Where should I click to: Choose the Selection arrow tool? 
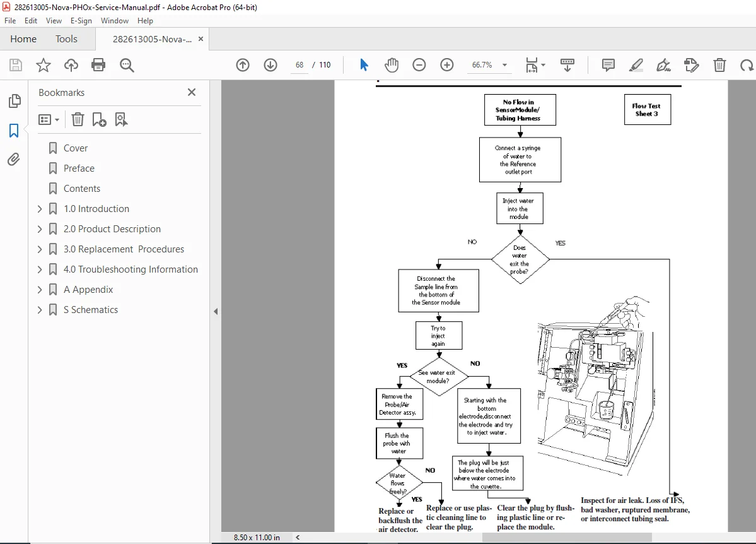click(x=364, y=64)
